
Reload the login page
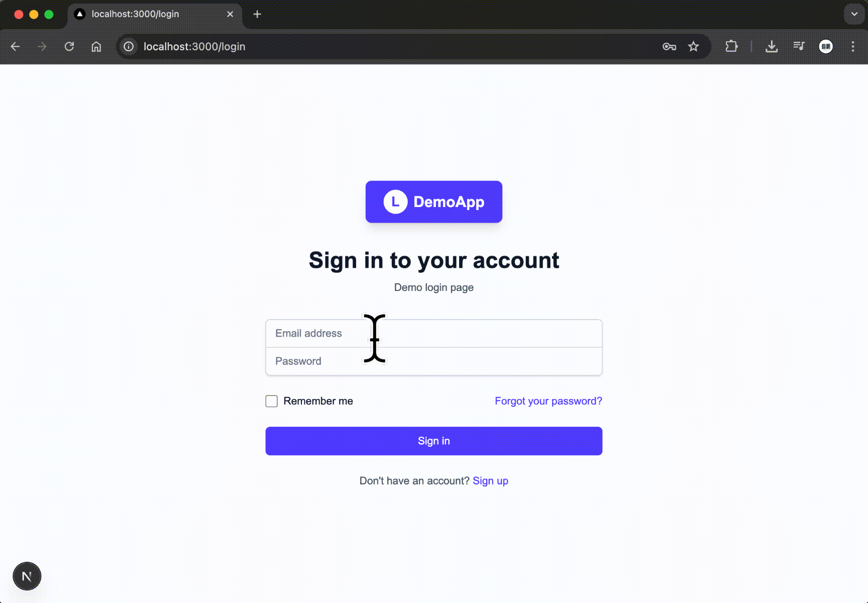coord(69,47)
